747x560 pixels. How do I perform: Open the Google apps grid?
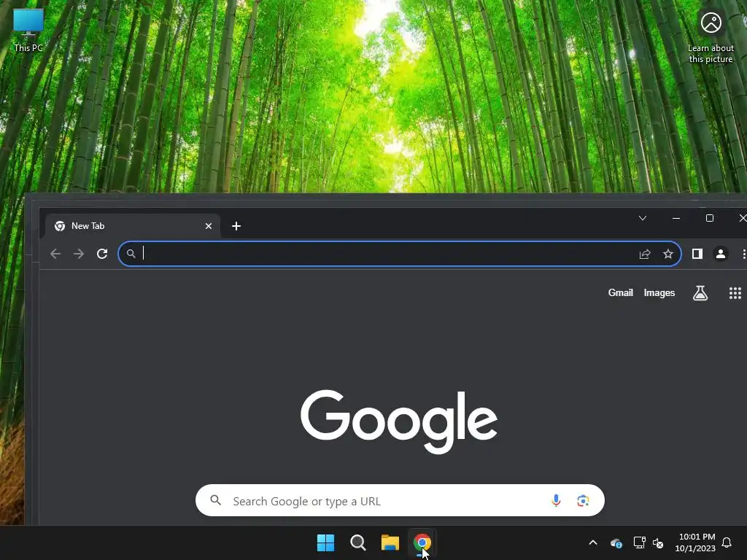click(735, 293)
